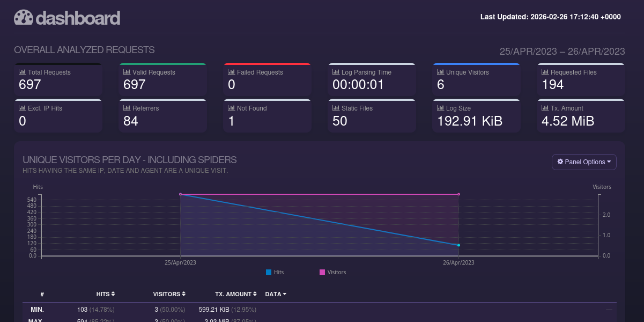Click the Not Found bar chart icon
Viewport: 644px width, 322px height.
231,108
